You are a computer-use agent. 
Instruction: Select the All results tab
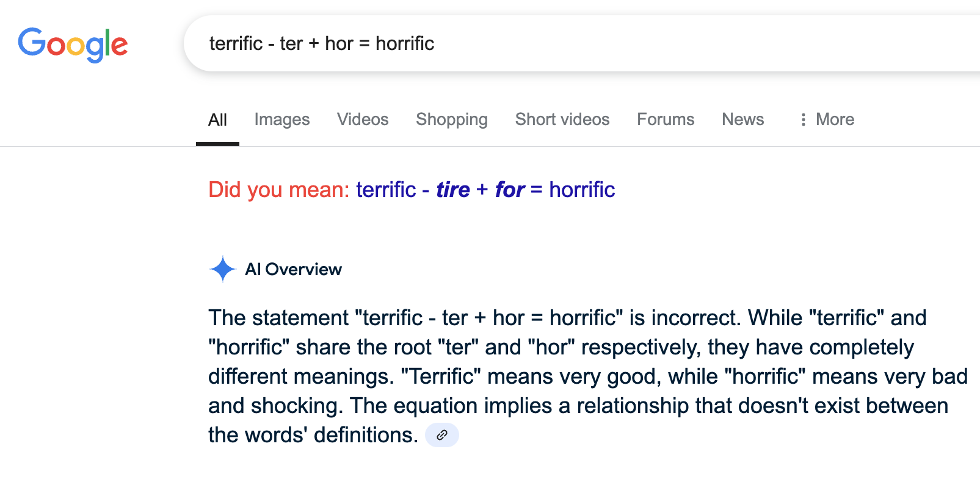tap(217, 120)
